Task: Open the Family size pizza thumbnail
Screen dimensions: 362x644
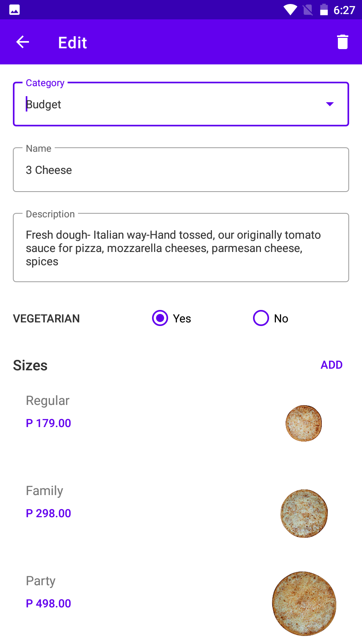Action: pyautogui.click(x=304, y=514)
